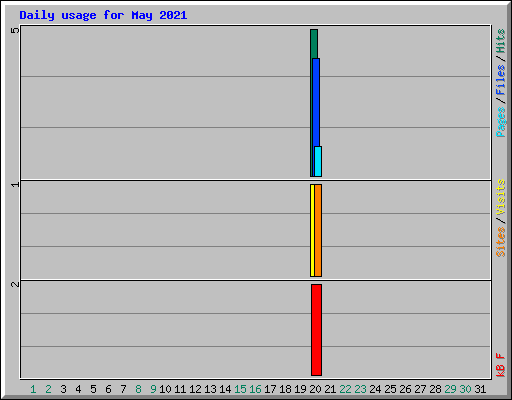
Task: Click the red KB F bar
Action: tap(316, 330)
